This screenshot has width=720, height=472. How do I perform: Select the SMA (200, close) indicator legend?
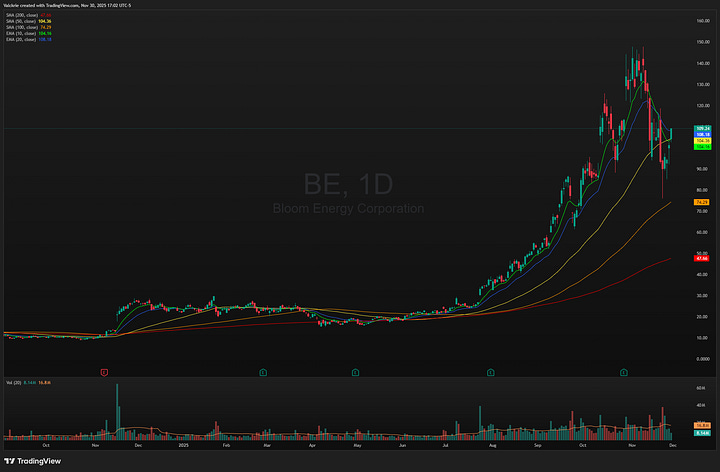28,15
